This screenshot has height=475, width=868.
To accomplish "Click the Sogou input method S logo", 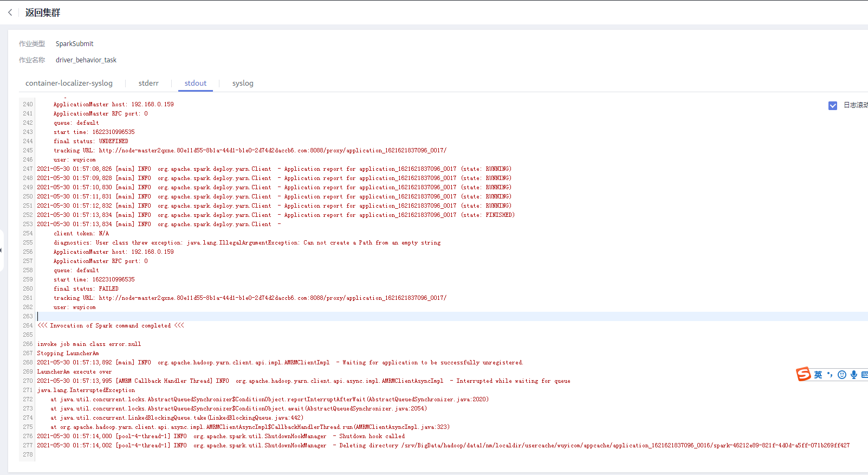I will (804, 374).
